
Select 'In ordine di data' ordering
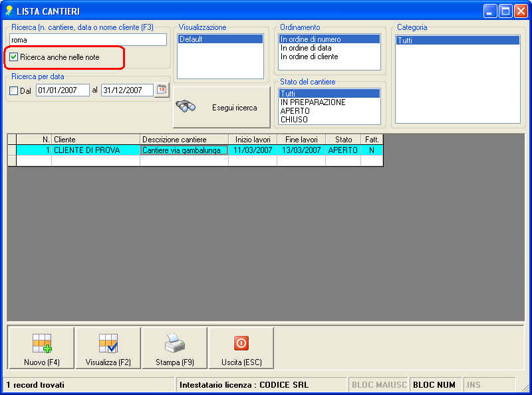[x=329, y=48]
